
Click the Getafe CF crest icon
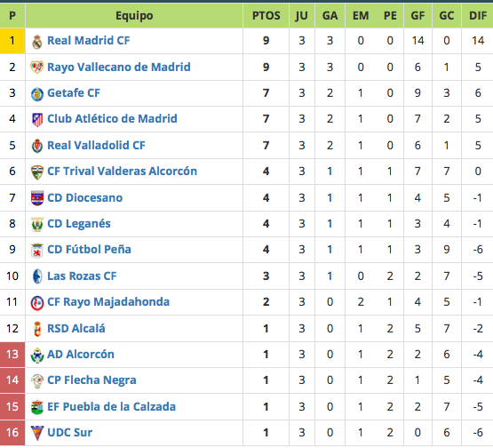[x=37, y=94]
